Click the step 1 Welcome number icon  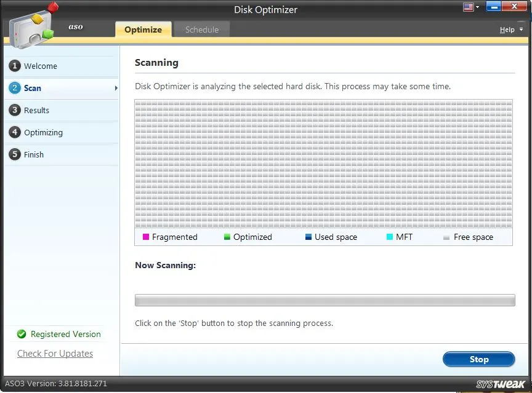coord(15,66)
